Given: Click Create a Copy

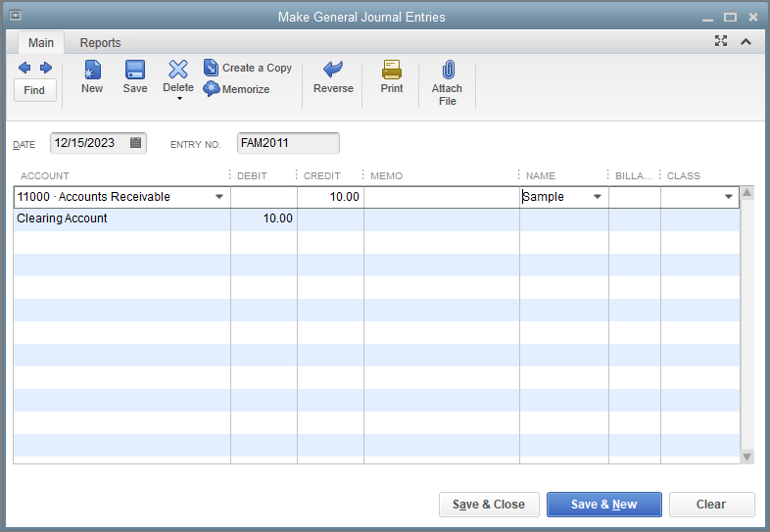Looking at the screenshot, I should [x=248, y=68].
